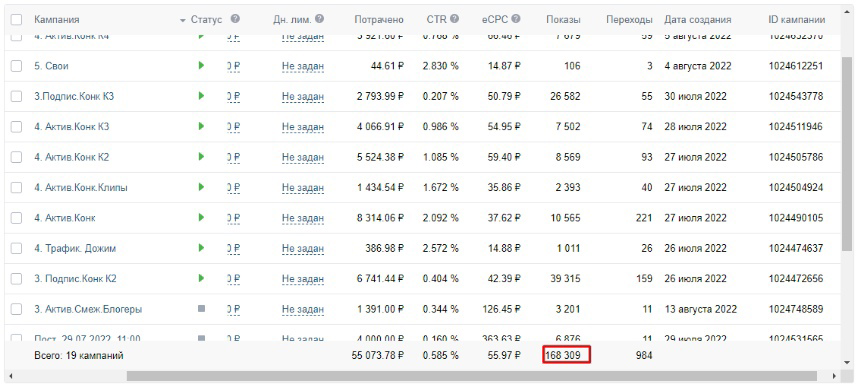858x384 pixels.
Task: Open campaign 4. Актив.Конк
Action: point(65,218)
